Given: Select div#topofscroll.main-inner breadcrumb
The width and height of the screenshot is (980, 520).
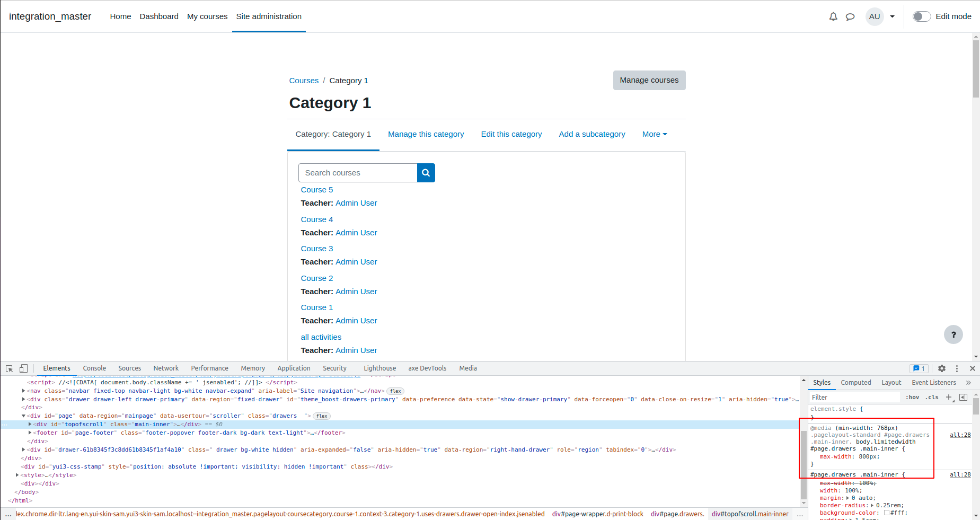Looking at the screenshot, I should 750,514.
